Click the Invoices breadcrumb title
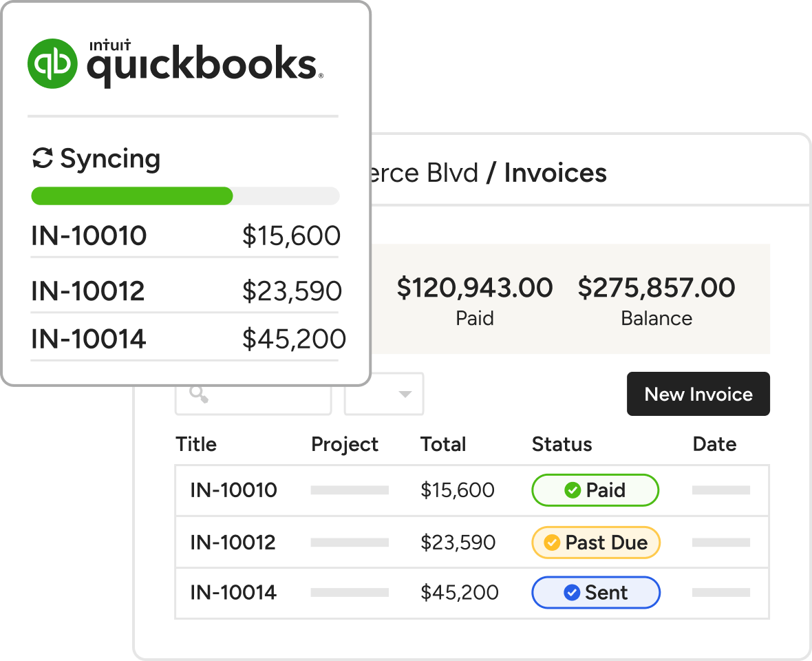 [x=555, y=173]
